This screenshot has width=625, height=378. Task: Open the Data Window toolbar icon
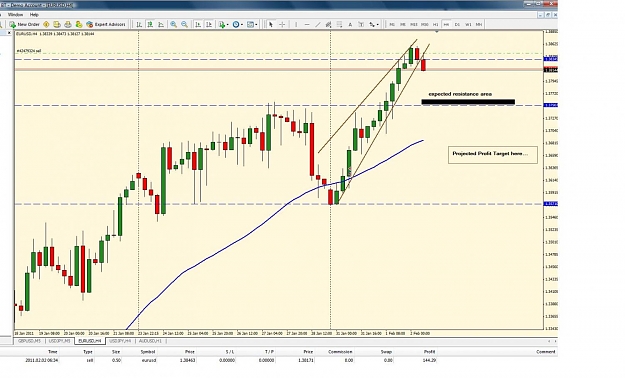pyautogui.click(x=57, y=24)
